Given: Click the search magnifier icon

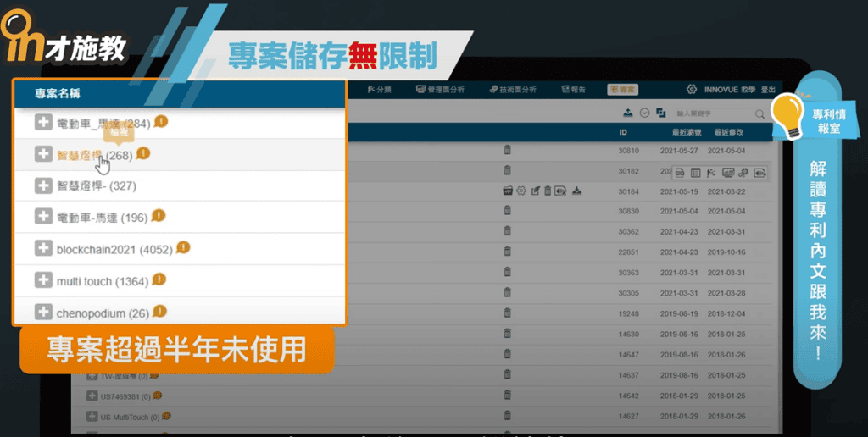Looking at the screenshot, I should click(759, 113).
